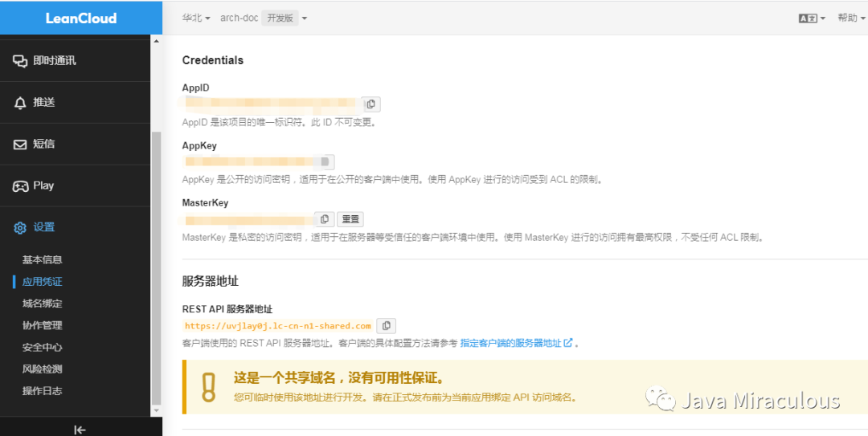Select 协作管理 in settings submenu

point(42,325)
